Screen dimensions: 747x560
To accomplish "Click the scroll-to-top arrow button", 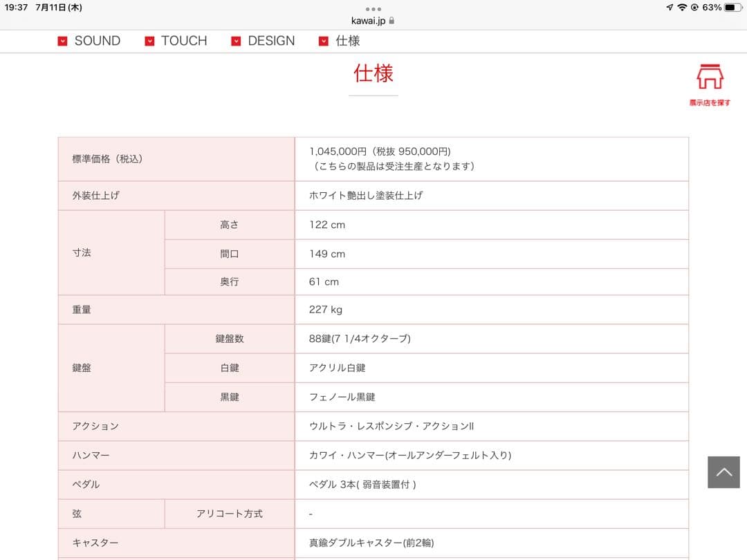I will (723, 471).
